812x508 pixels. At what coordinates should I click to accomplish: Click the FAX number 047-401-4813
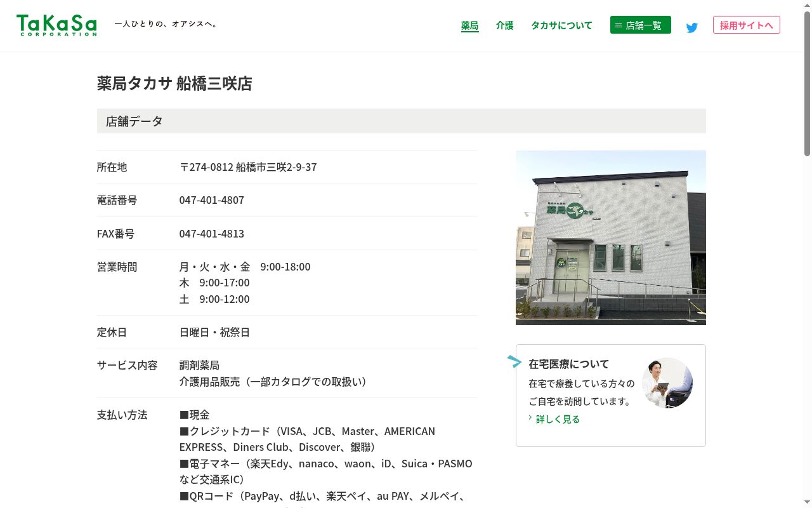(x=212, y=234)
